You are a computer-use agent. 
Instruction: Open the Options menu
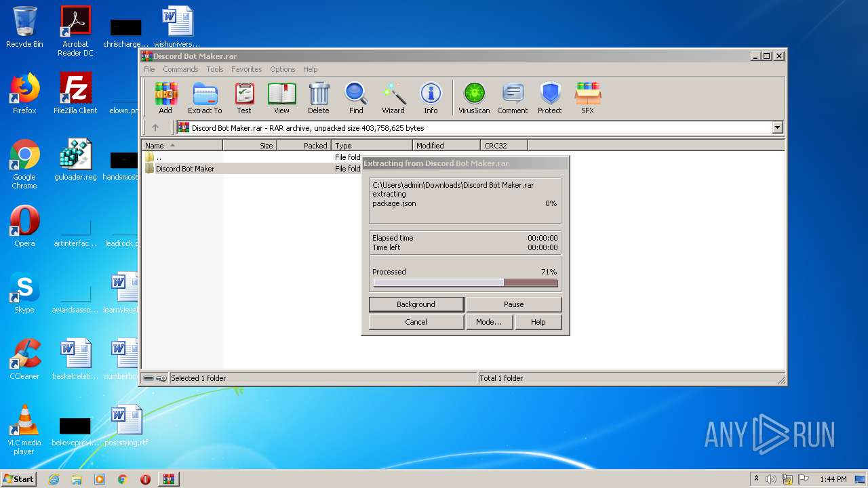coord(283,69)
